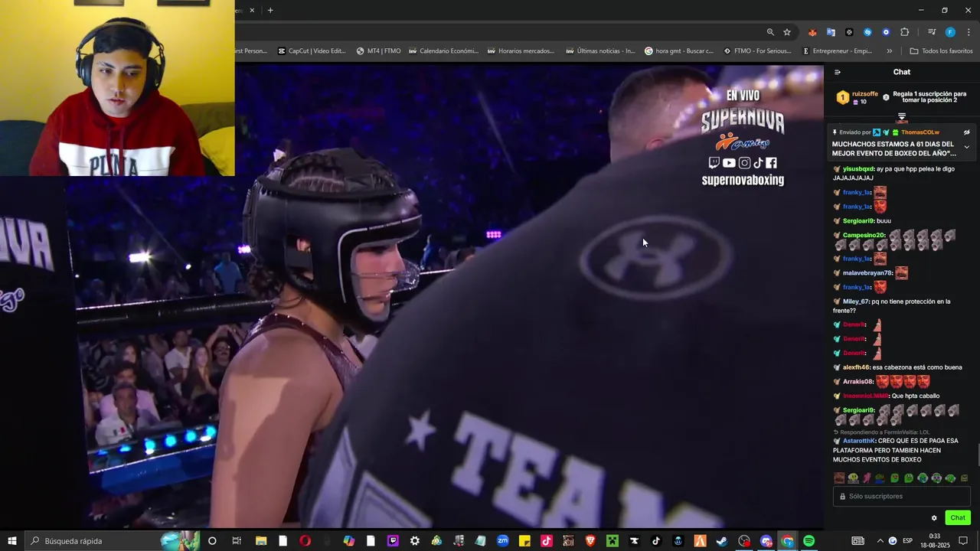Open the notification center icon

(963, 541)
